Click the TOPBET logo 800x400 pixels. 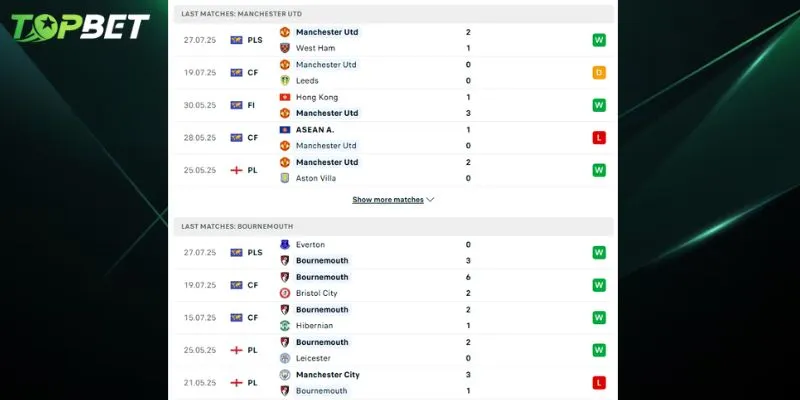(x=80, y=28)
